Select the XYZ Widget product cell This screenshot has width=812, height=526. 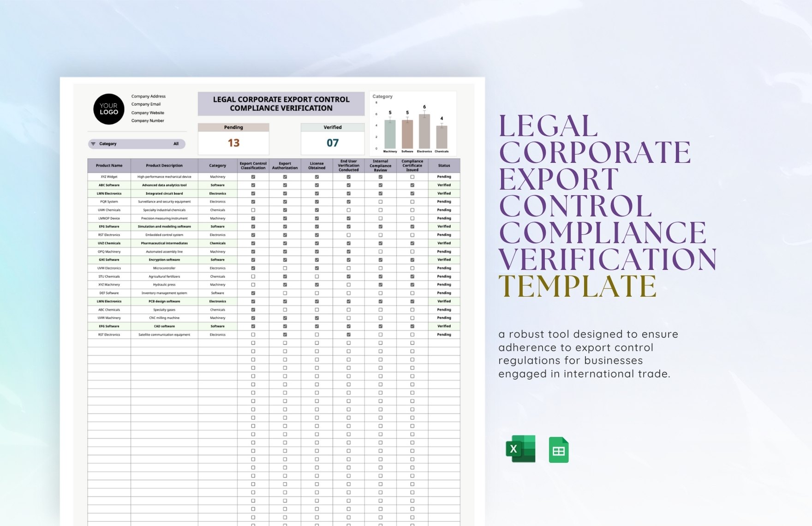[x=109, y=177]
